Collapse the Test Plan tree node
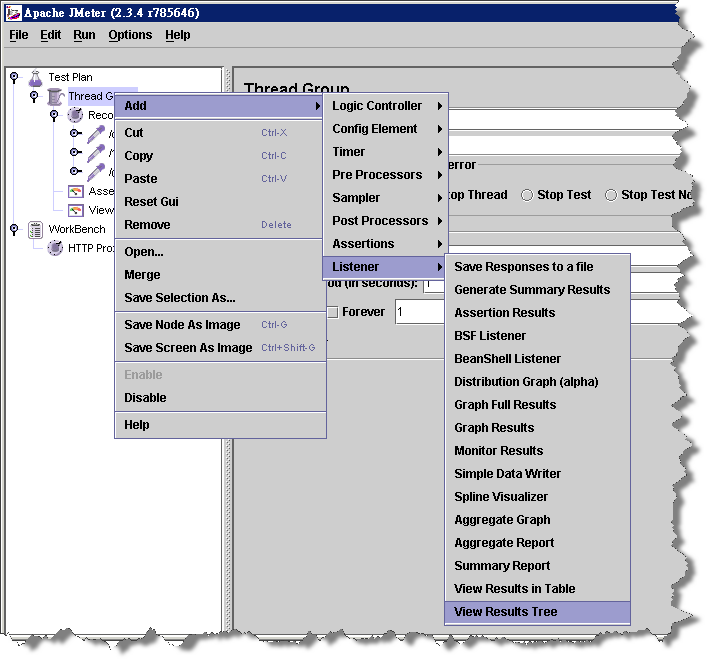 pyautogui.click(x=14, y=78)
